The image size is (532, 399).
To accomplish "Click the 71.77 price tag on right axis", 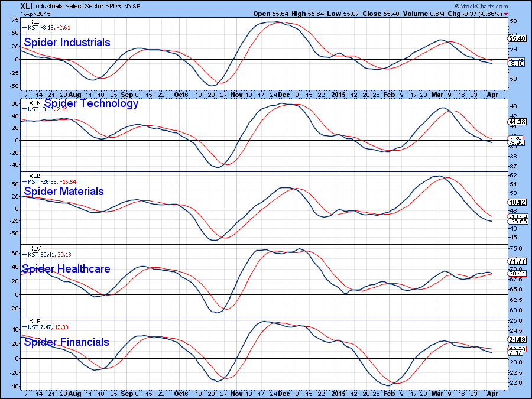I will (517, 261).
